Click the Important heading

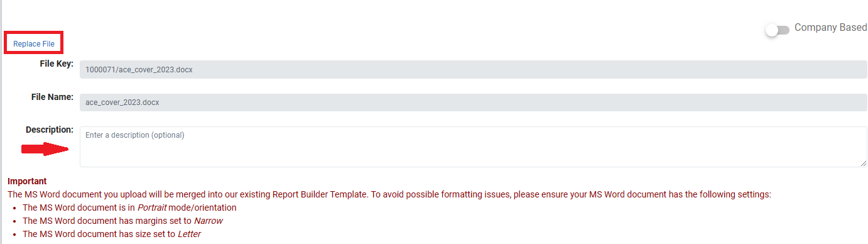click(27, 181)
